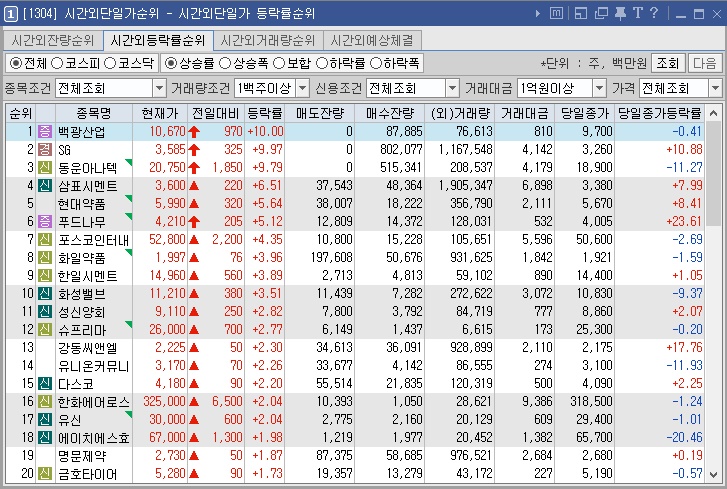This screenshot has height=489, width=727.
Task: Select the 명문제약 stock row name
Action: click(x=82, y=456)
